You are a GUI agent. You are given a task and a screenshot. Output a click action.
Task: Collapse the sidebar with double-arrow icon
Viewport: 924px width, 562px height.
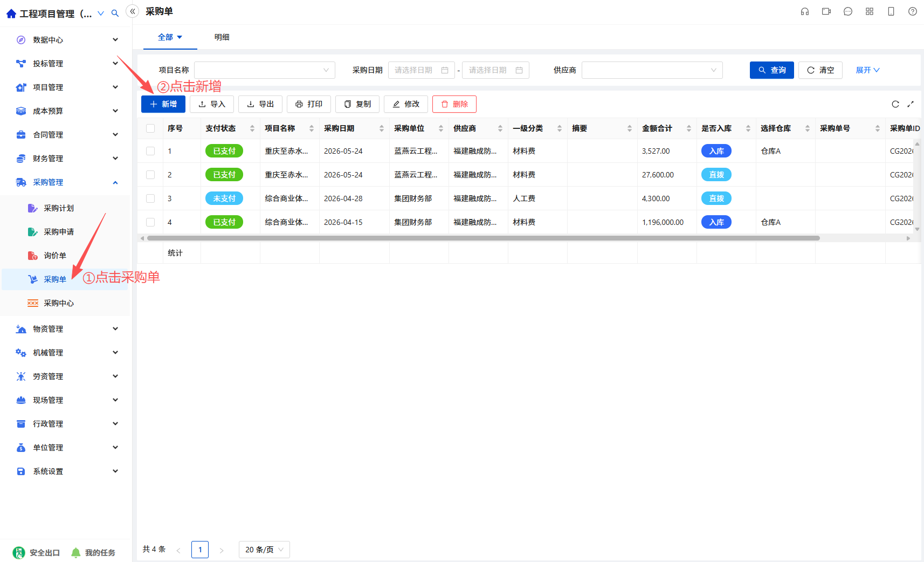click(x=133, y=11)
